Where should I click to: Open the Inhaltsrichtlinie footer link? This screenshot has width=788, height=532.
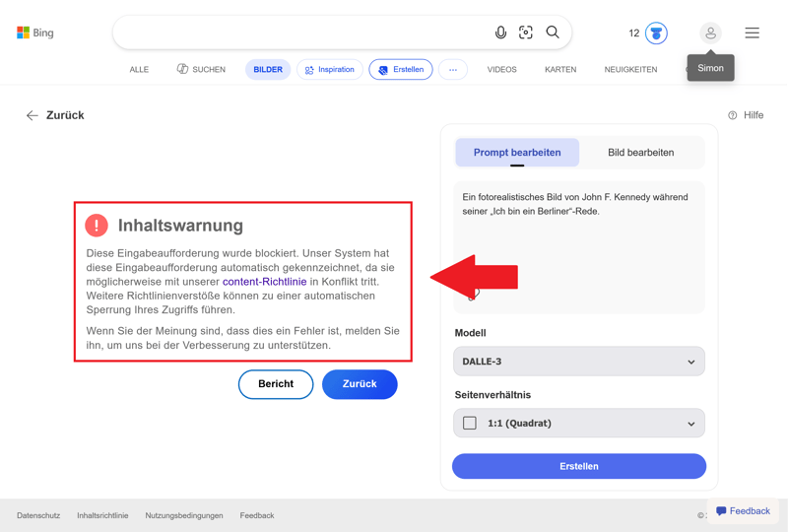point(102,515)
